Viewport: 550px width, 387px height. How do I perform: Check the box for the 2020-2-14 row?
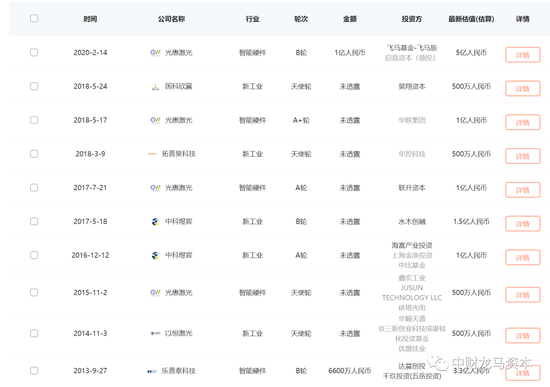coord(34,53)
